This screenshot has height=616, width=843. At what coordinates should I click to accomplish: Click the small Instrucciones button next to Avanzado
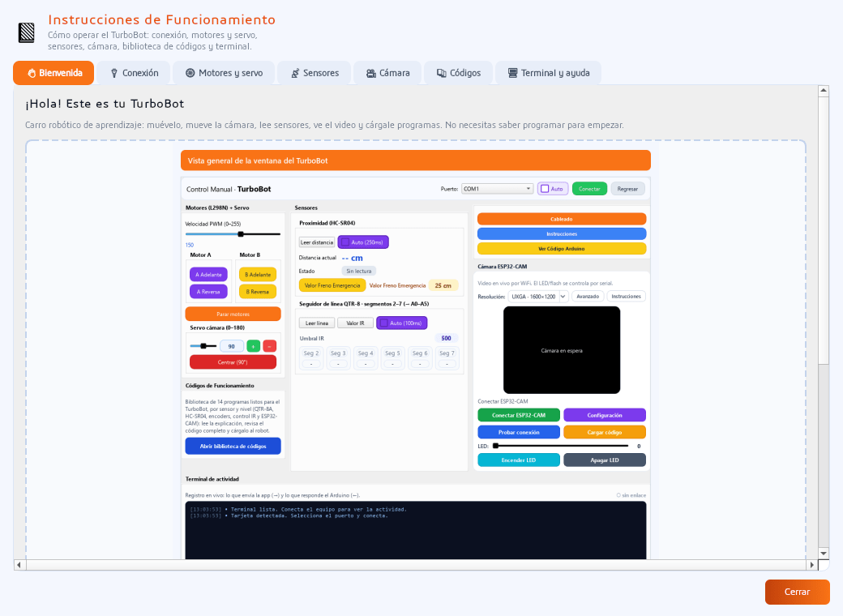coord(627,296)
